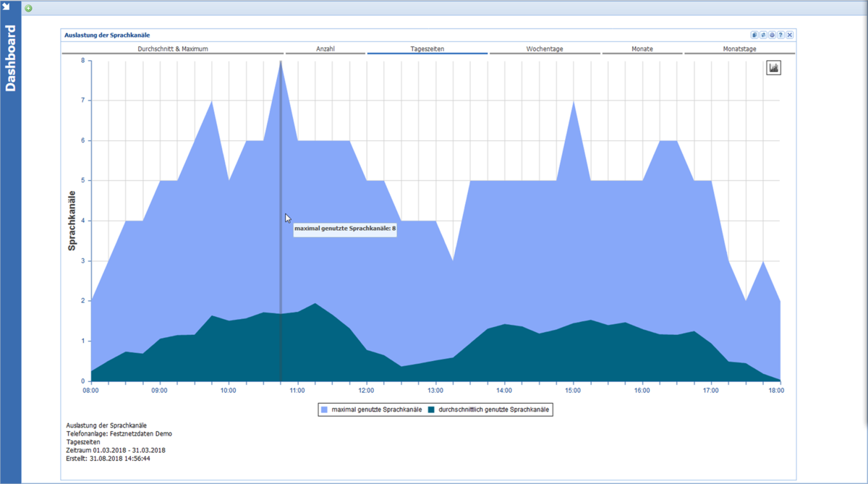The image size is (868, 484).
Task: Open the Durchschnitt & Maximum tab
Action: (173, 49)
